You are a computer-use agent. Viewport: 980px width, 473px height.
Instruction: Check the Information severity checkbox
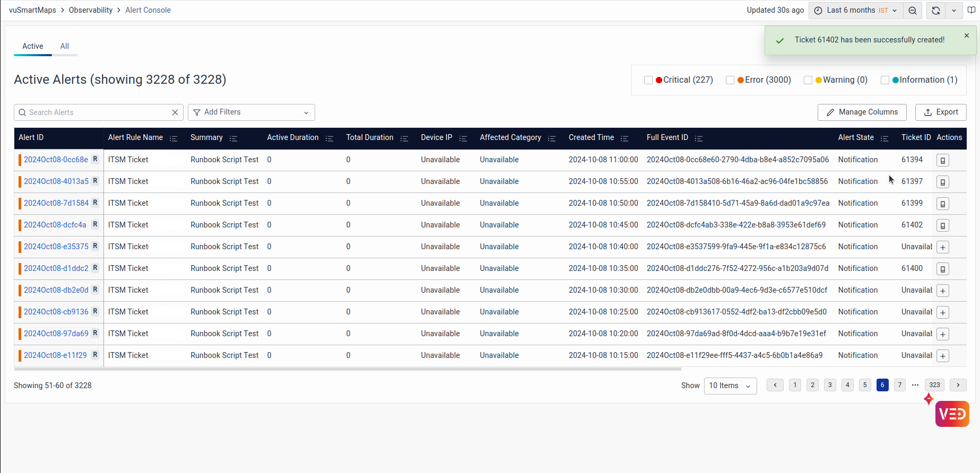tap(884, 80)
